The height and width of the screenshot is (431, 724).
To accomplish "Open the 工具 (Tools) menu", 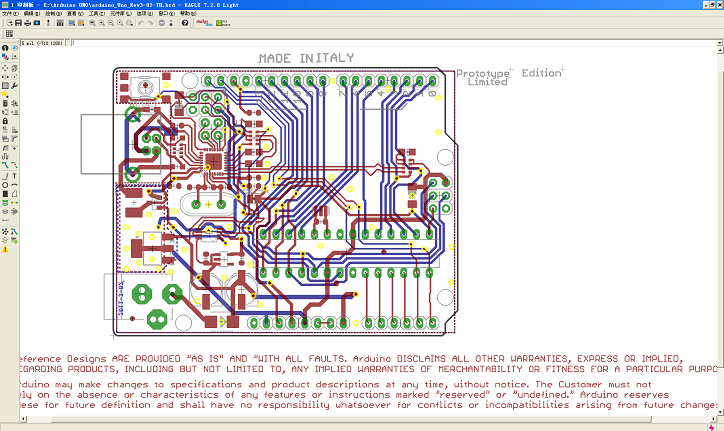I will tap(97, 13).
